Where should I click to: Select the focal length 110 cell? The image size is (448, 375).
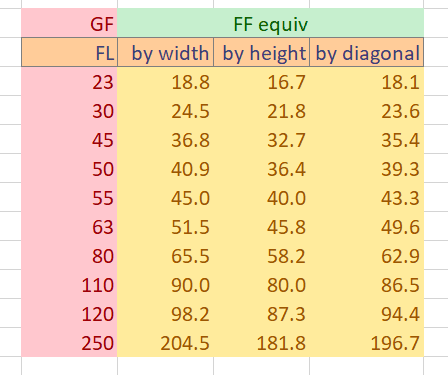click(69, 284)
